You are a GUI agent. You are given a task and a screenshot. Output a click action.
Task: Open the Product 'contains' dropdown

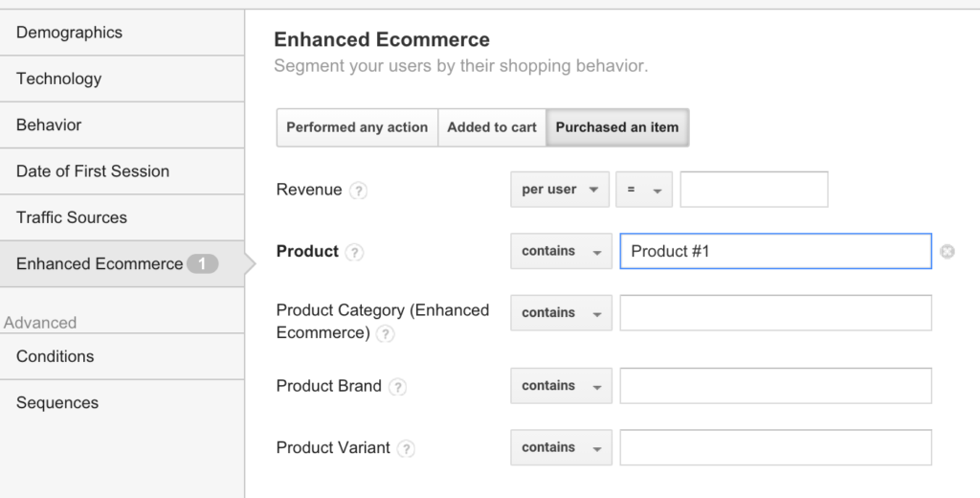(x=561, y=252)
